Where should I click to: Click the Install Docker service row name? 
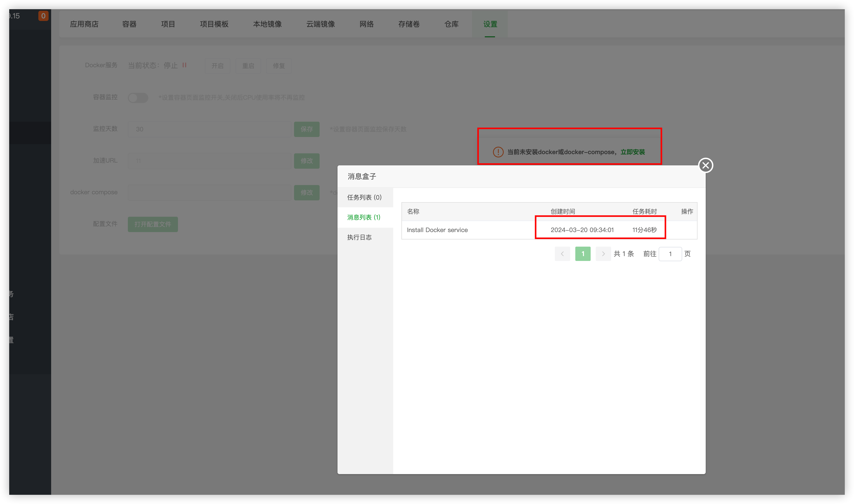pyautogui.click(x=437, y=230)
